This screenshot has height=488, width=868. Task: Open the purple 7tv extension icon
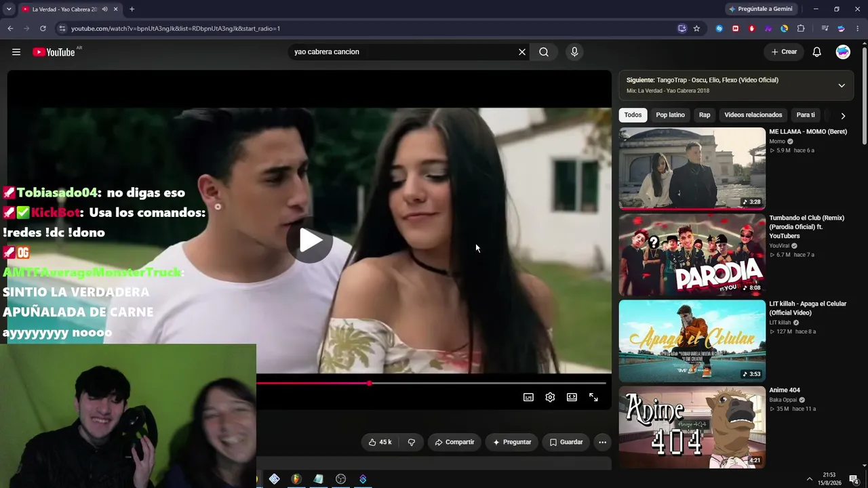pos(768,28)
